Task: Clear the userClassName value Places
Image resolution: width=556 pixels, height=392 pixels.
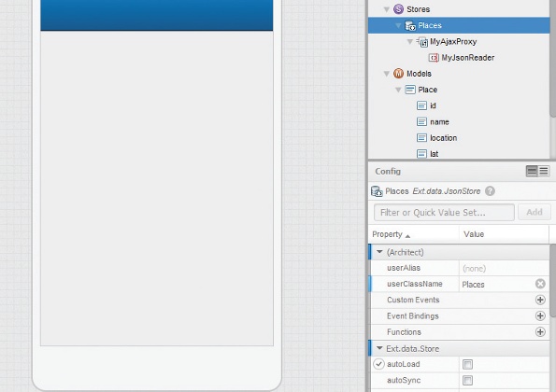Action: [x=540, y=284]
